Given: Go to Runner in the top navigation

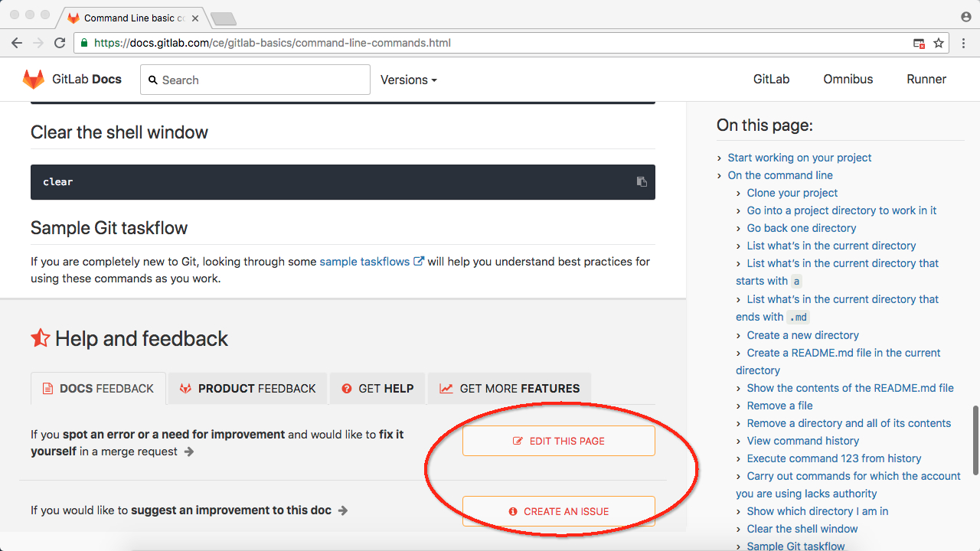Looking at the screenshot, I should point(926,80).
